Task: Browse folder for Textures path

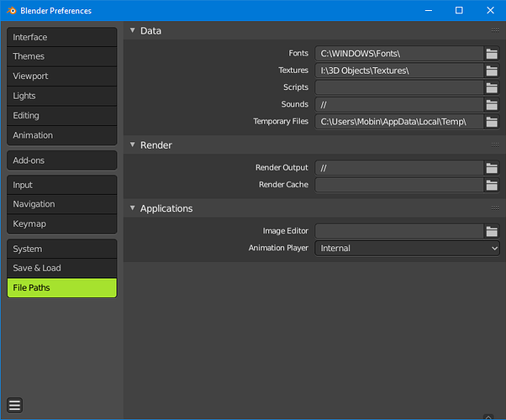Action: click(x=492, y=71)
